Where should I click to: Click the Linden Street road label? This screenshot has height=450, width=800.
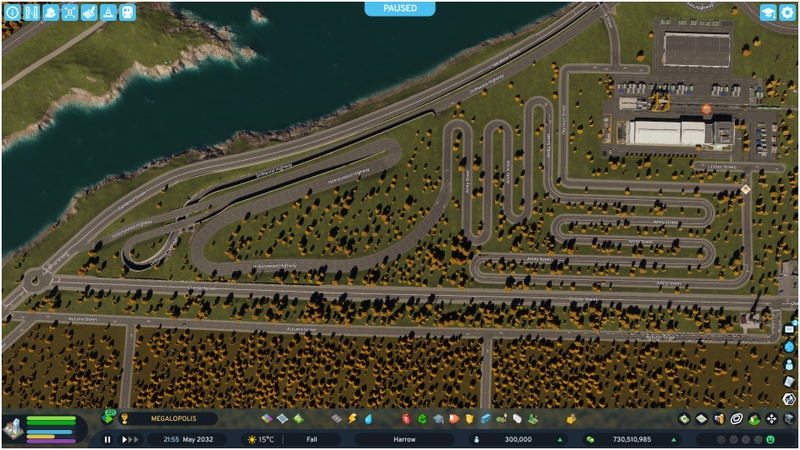tap(722, 167)
